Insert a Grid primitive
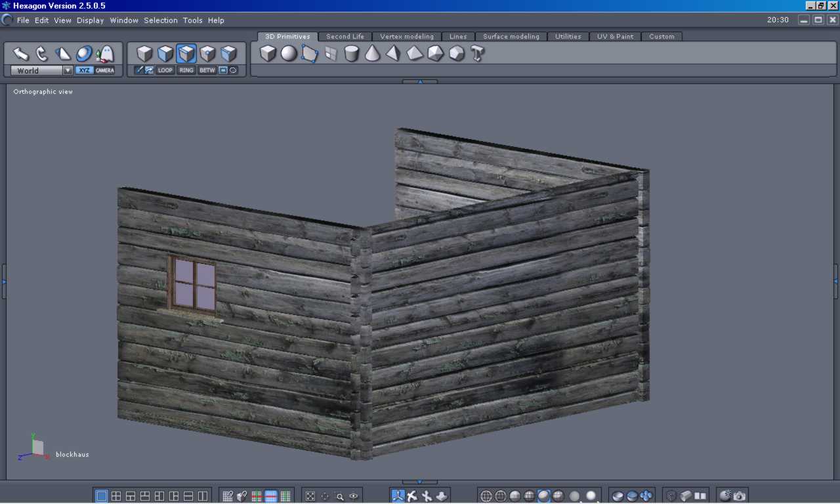 pos(331,53)
